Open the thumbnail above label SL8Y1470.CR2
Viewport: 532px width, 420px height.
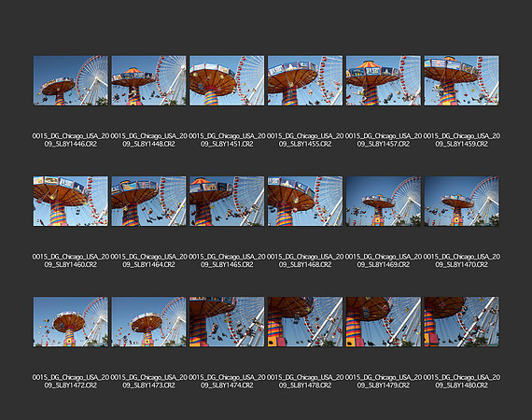(462, 202)
